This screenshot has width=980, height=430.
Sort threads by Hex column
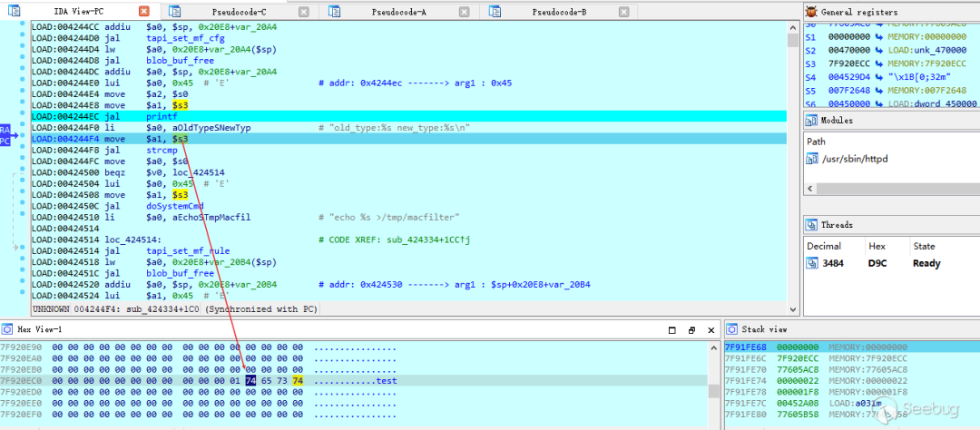tap(875, 246)
